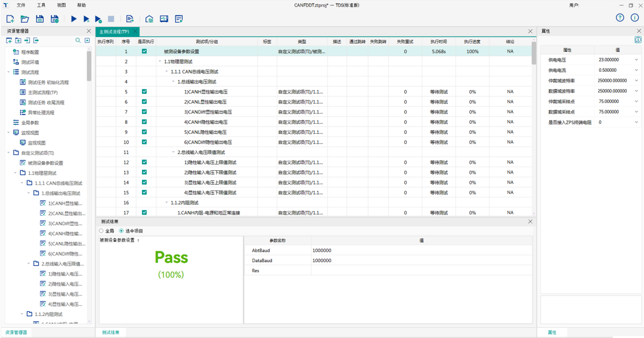The height and width of the screenshot is (338, 644).
Task: Toggle execute checkbox for 1)CANH显性输出电压
Action: (x=144, y=92)
